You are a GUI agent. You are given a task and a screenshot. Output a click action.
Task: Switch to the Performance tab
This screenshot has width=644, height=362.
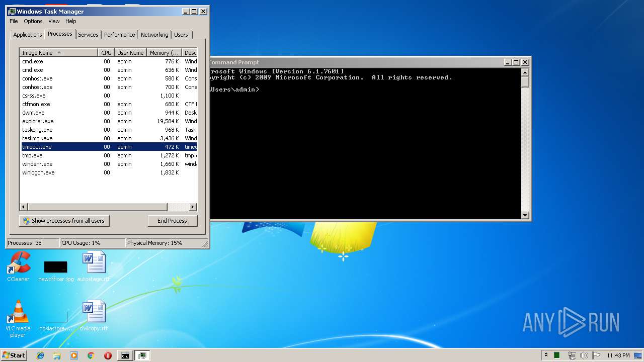(x=120, y=35)
